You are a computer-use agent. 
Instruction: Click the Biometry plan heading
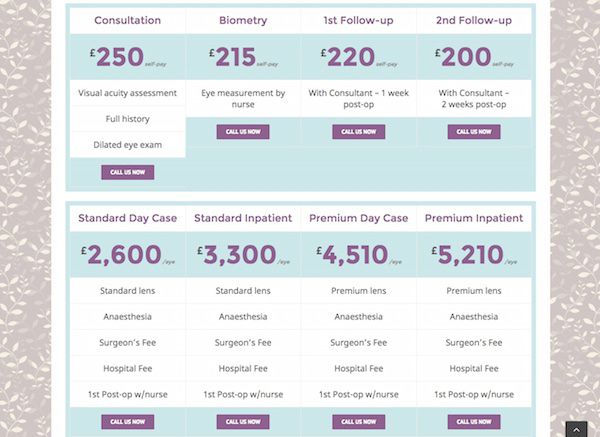click(243, 20)
